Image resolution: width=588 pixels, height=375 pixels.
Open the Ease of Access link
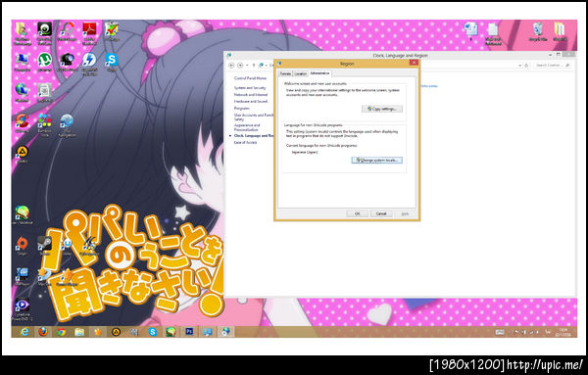[x=245, y=142]
